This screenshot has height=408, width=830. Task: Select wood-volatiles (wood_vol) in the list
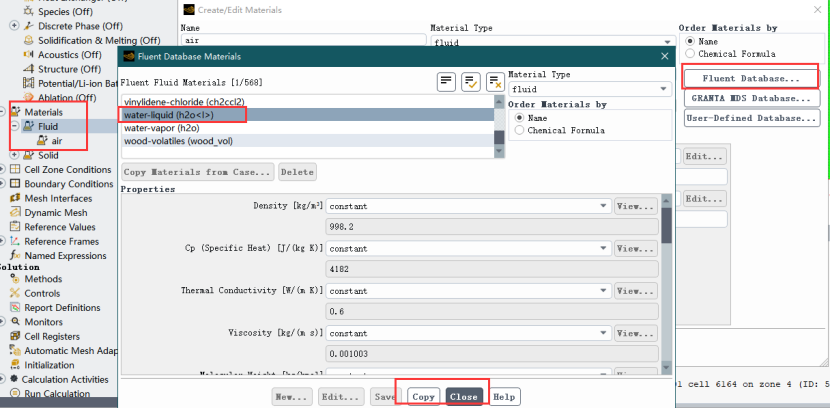click(308, 141)
